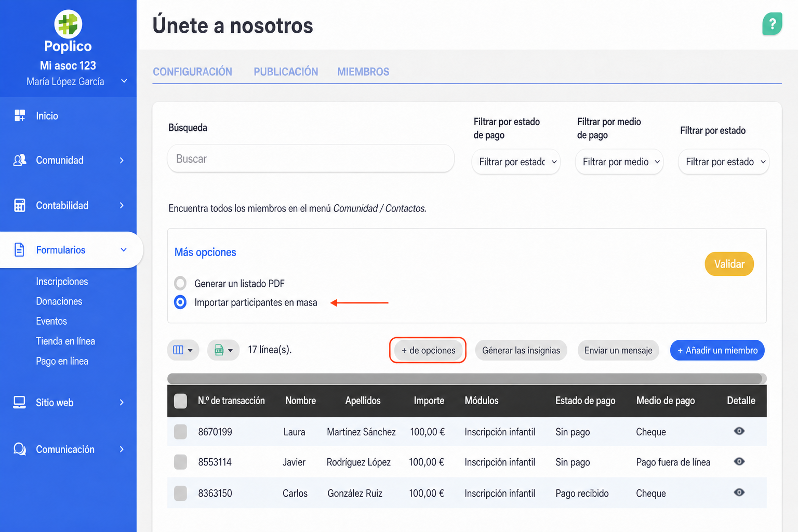The width and height of the screenshot is (798, 532).
Task: Open Pago en línea in the sidebar
Action: (x=62, y=361)
